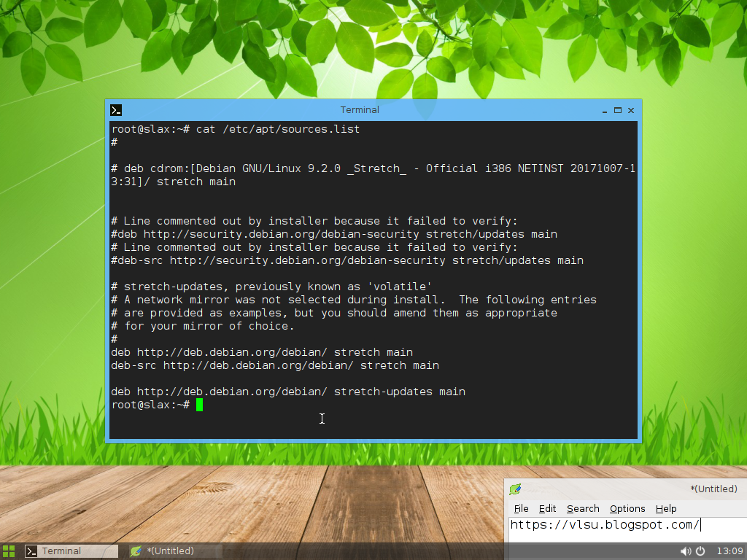Maximize the Terminal window

(618, 111)
